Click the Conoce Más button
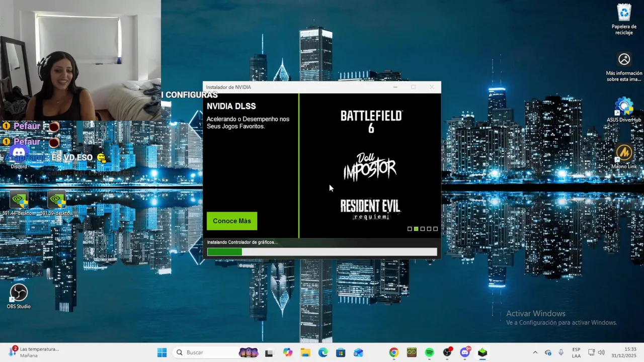Viewport: 644px width, 362px height. [232, 221]
